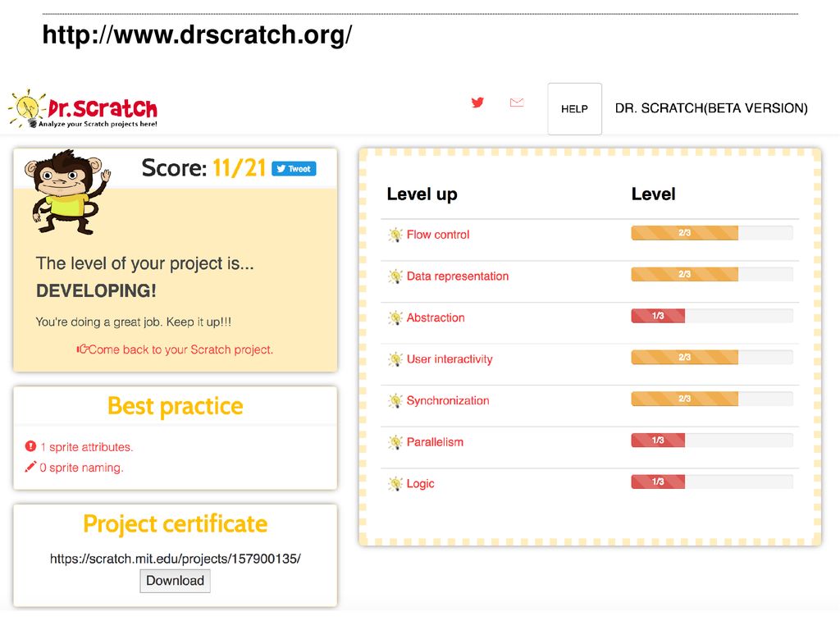Tweet the score with the Tweet button
Image resolution: width=840 pixels, height=630 pixels.
tap(294, 169)
